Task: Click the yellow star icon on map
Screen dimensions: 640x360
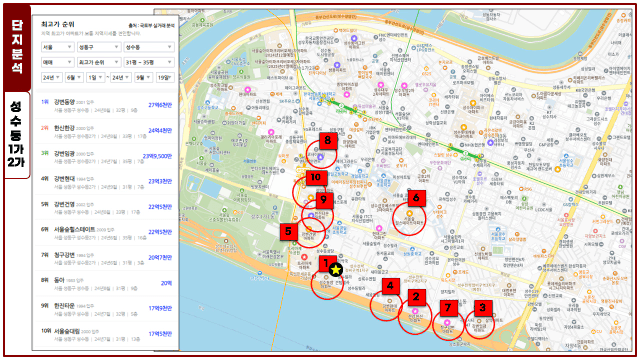Action: [x=336, y=269]
